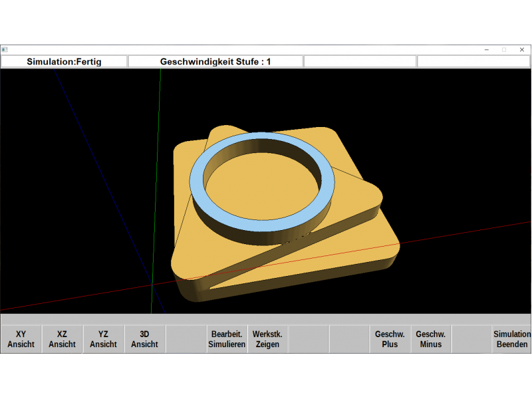Select the 3D Ansicht view

[x=144, y=338]
